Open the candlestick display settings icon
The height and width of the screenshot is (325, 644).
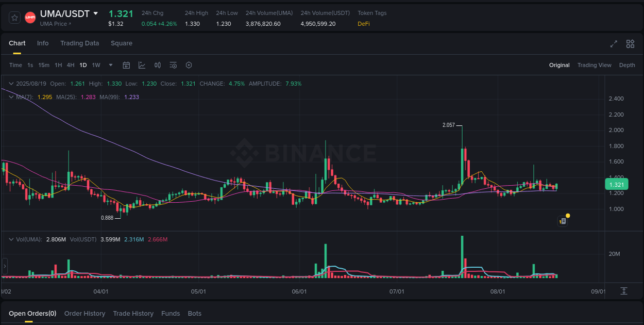(158, 65)
